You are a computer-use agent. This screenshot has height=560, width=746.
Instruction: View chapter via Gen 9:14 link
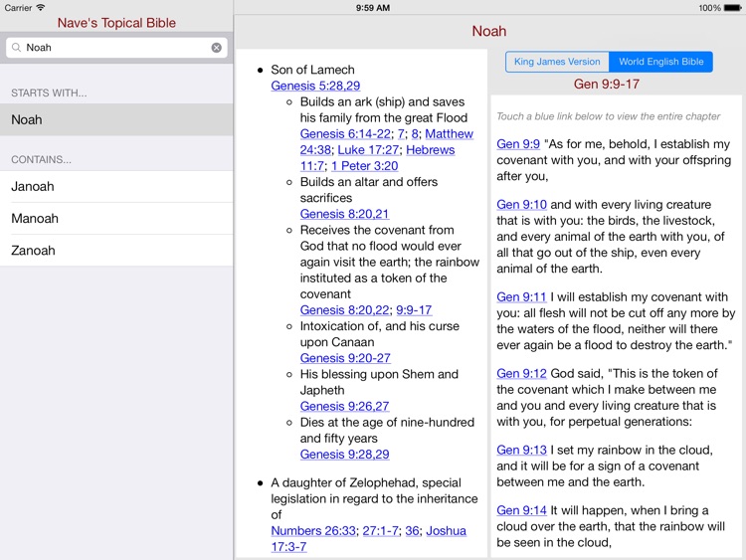pos(521,510)
